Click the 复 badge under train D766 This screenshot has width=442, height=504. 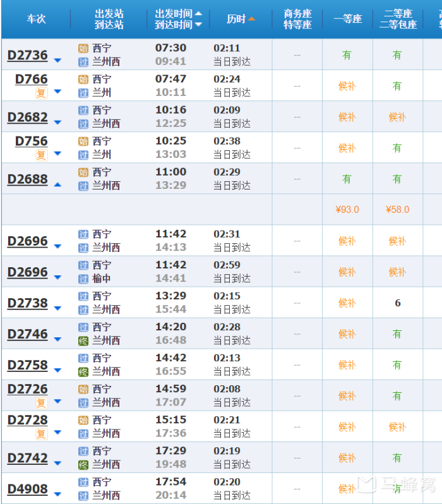point(41,93)
